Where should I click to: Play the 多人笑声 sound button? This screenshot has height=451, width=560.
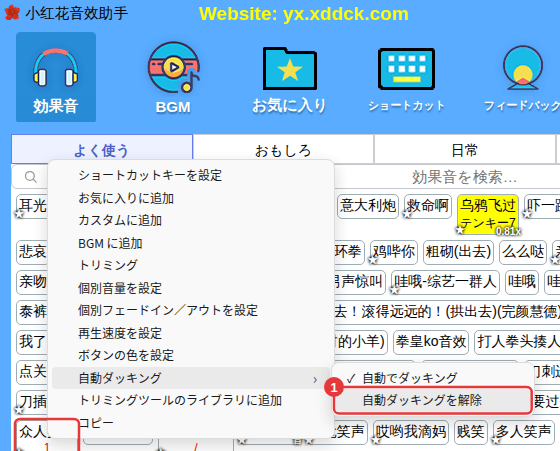523,432
